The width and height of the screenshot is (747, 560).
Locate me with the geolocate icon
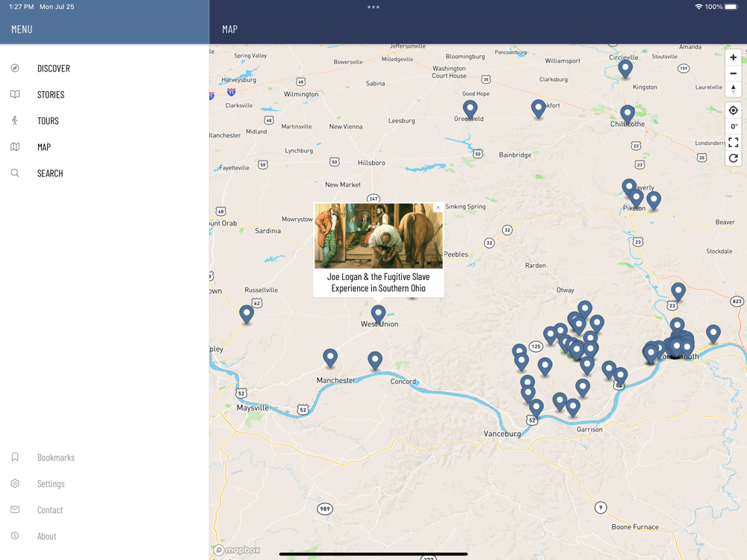click(734, 111)
